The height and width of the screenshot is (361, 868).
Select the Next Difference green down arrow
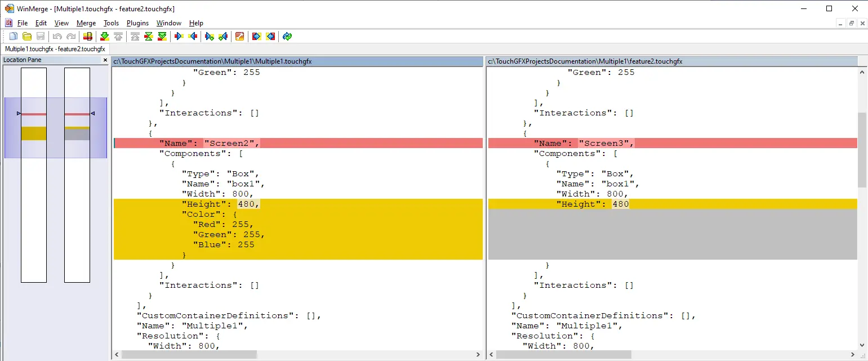(x=105, y=37)
